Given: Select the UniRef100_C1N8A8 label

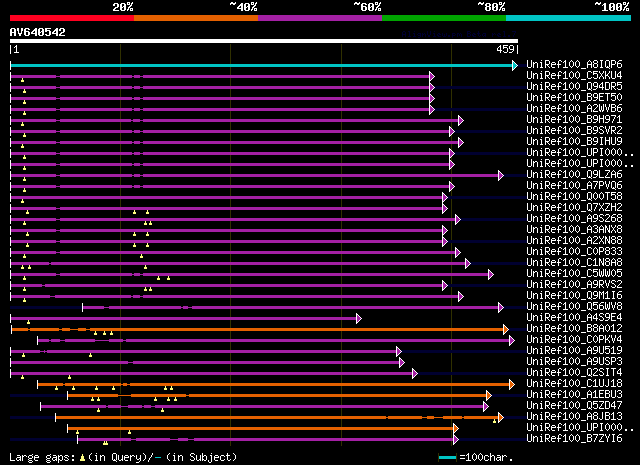Looking at the screenshot, I should [574, 263].
